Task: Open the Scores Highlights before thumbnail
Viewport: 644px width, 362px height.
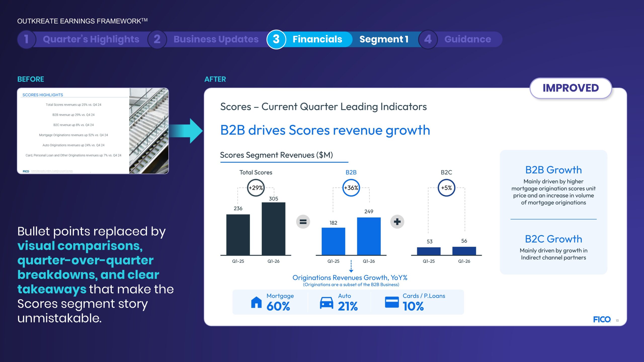Action: pos(93,131)
